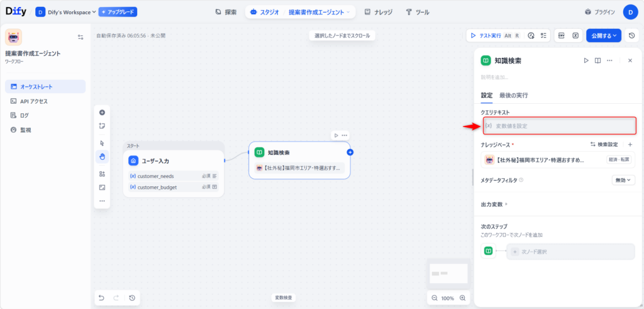Open 検索設定 retrieval settings
The image size is (644, 309).
click(x=604, y=144)
